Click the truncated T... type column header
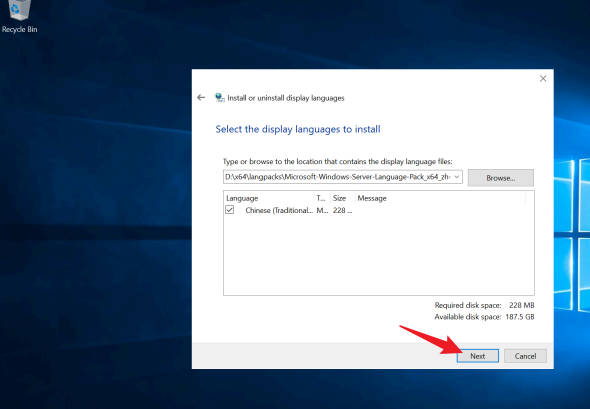This screenshot has width=590, height=409. click(x=321, y=198)
